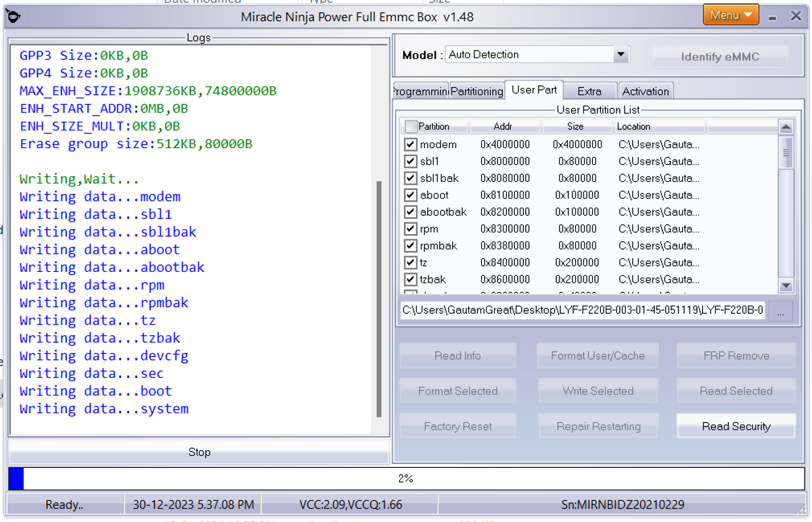
Task: Click the log line 'Erase group size:512KB,80000B'
Action: pyautogui.click(x=136, y=144)
